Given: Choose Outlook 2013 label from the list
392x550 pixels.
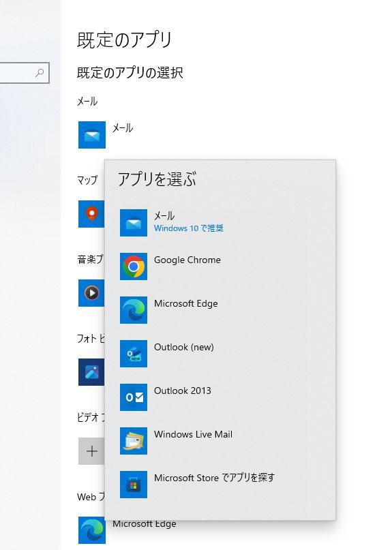Looking at the screenshot, I should [183, 391].
